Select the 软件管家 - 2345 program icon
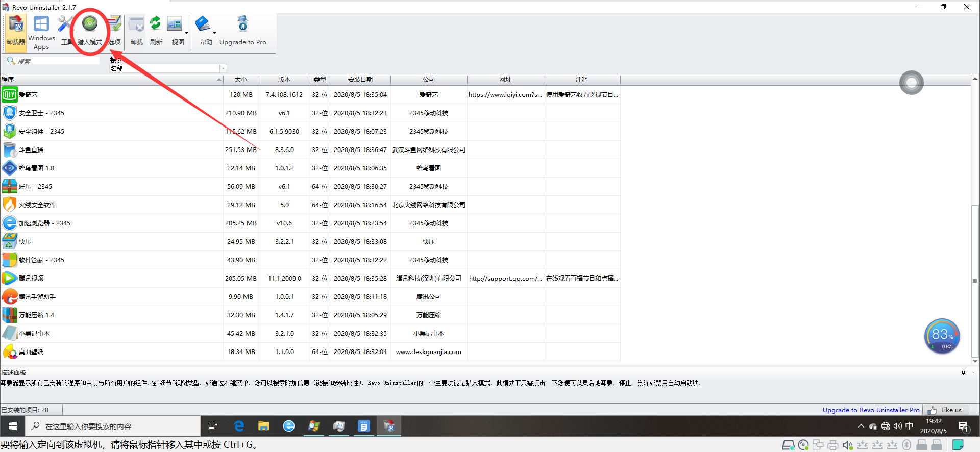This screenshot has width=980, height=452. (x=9, y=260)
